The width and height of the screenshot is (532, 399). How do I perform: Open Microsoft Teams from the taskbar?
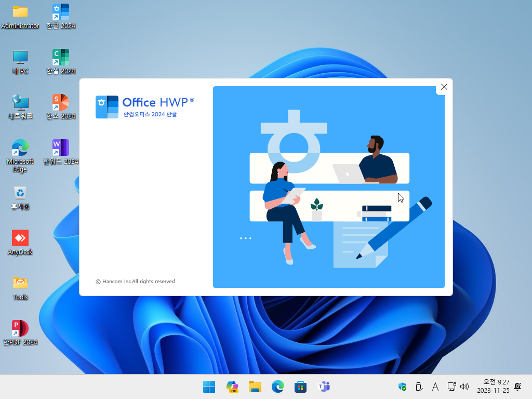tap(323, 387)
